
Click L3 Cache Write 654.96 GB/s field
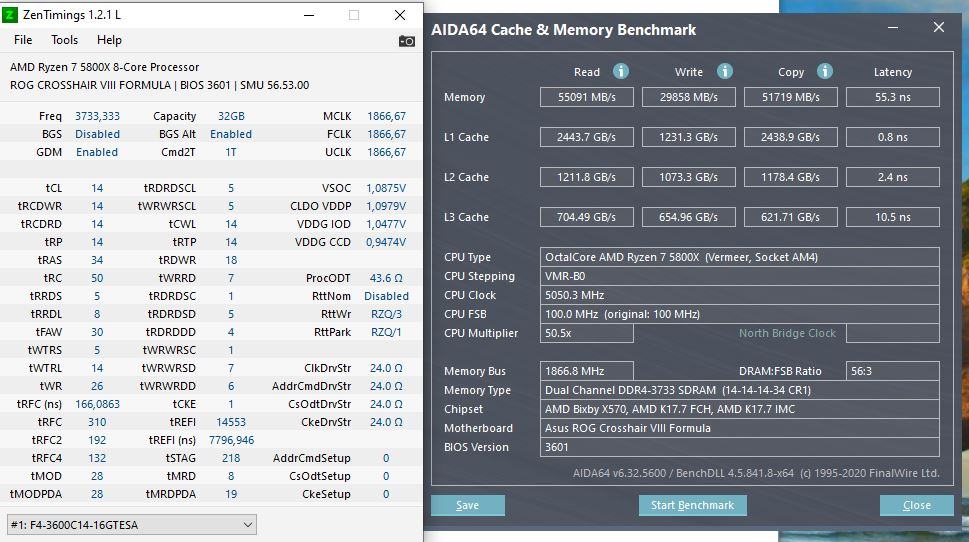click(x=688, y=217)
